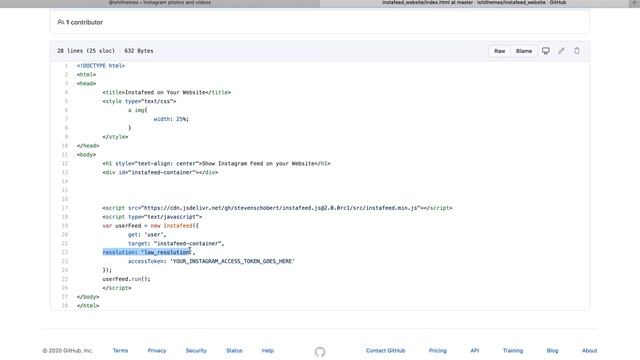This screenshot has width=640, height=360.
Task: Click line number 23 of the file
Action: pyautogui.click(x=64, y=261)
